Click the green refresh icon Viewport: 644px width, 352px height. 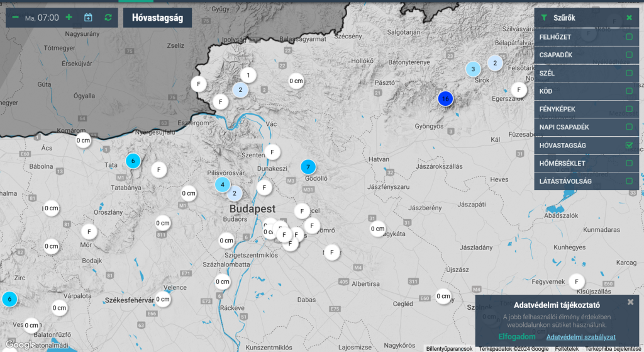[x=108, y=18]
